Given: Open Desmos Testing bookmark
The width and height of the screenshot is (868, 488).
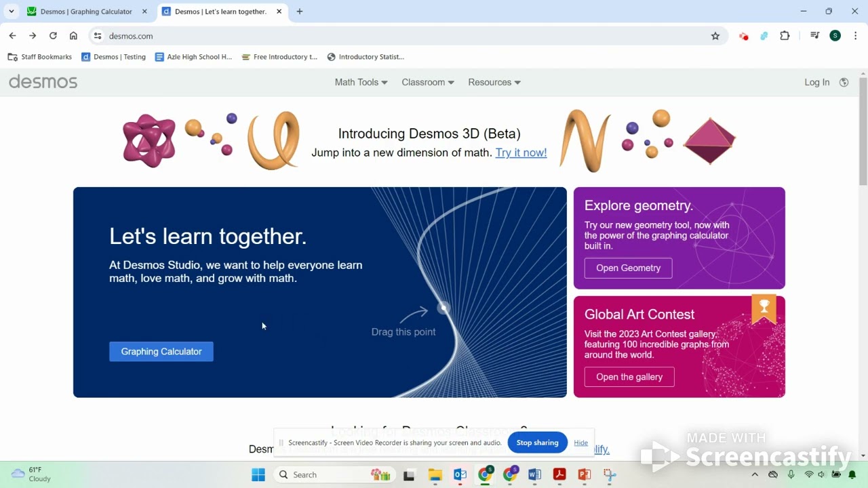Looking at the screenshot, I should pos(114,57).
